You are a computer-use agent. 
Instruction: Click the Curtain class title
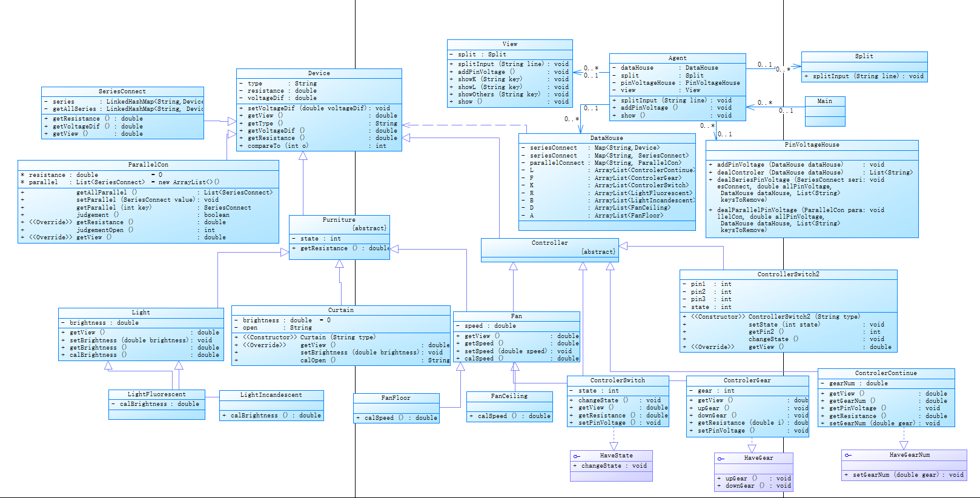pos(341,310)
